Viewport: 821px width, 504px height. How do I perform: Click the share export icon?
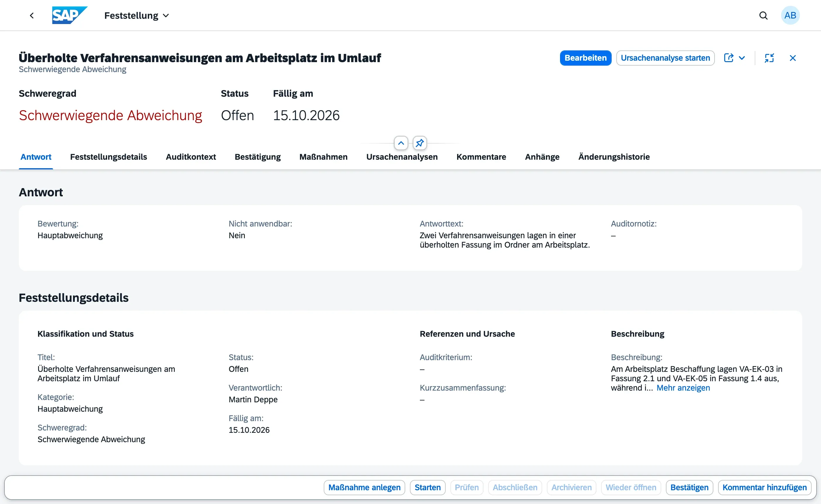pos(729,58)
